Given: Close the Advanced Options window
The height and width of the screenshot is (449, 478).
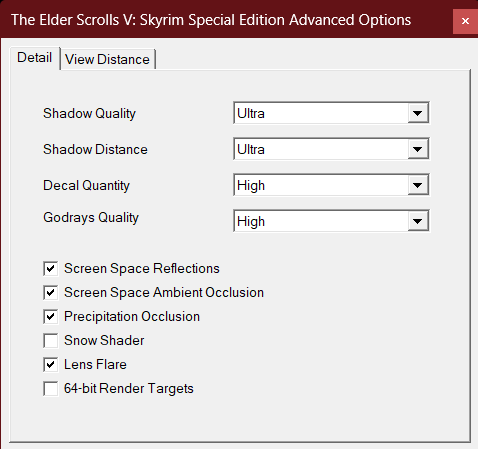Looking at the screenshot, I should point(465,21).
